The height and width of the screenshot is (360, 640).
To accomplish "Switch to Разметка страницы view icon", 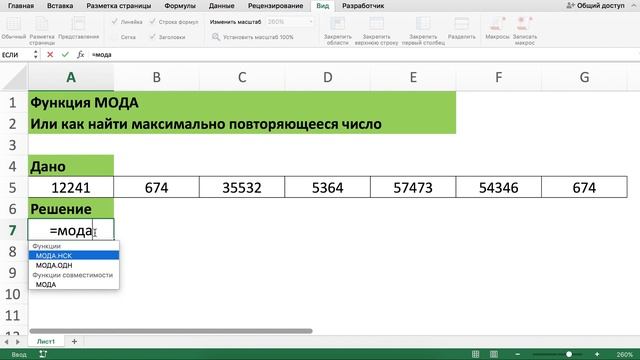I will click(x=42, y=24).
